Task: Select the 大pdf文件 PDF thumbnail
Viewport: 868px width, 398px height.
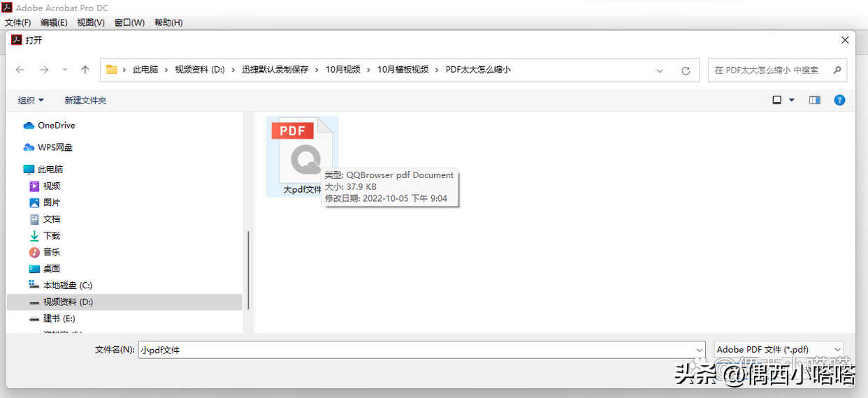Action: 302,156
